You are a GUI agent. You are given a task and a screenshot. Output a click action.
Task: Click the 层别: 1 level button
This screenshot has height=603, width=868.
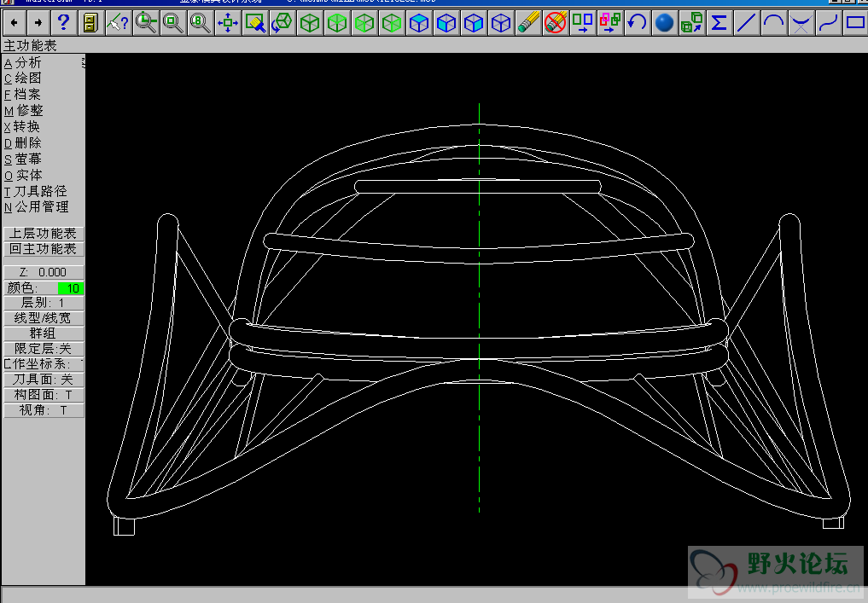pyautogui.click(x=44, y=303)
